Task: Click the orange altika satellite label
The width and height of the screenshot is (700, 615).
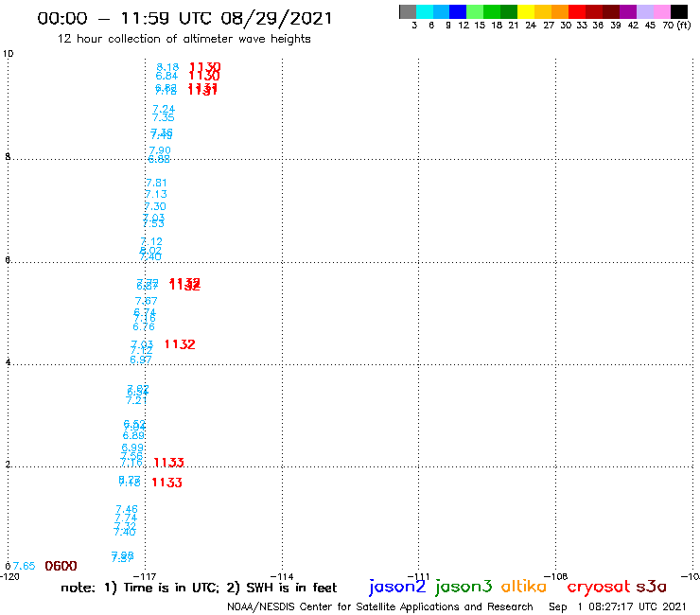Action: (x=524, y=587)
